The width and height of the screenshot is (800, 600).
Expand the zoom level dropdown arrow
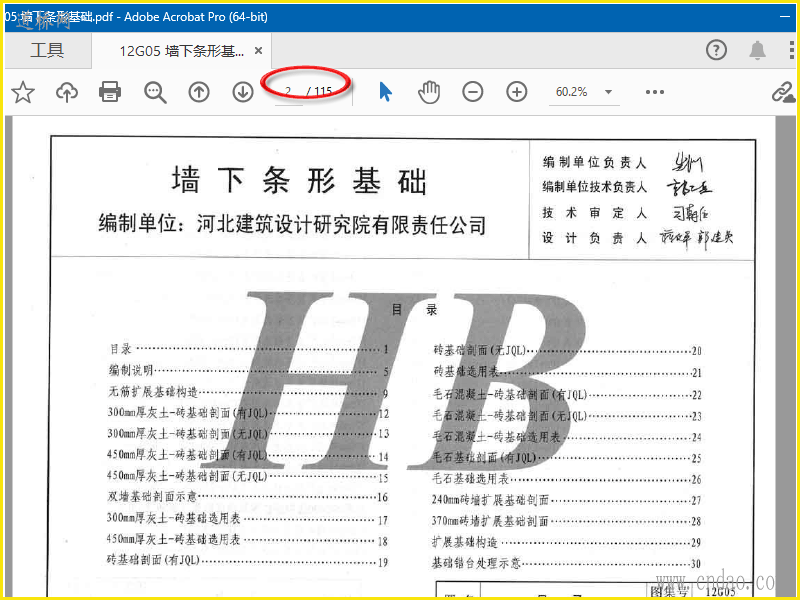(608, 92)
